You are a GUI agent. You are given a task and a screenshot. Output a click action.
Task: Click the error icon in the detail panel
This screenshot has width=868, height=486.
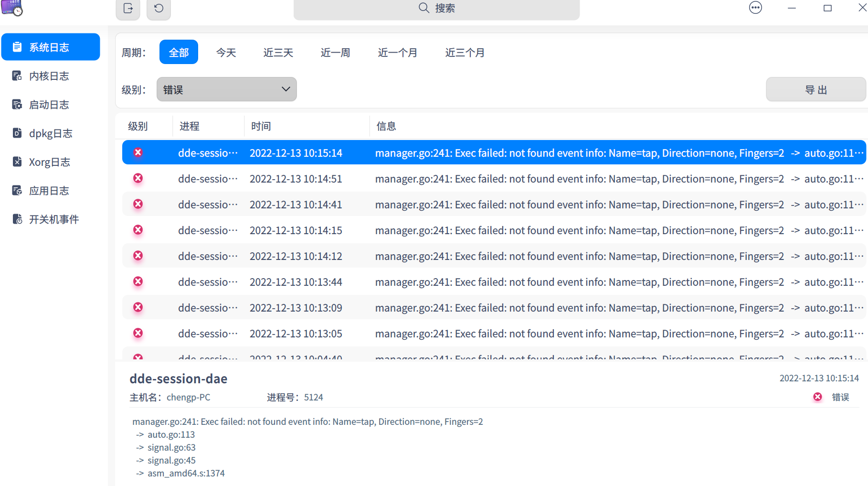[818, 397]
